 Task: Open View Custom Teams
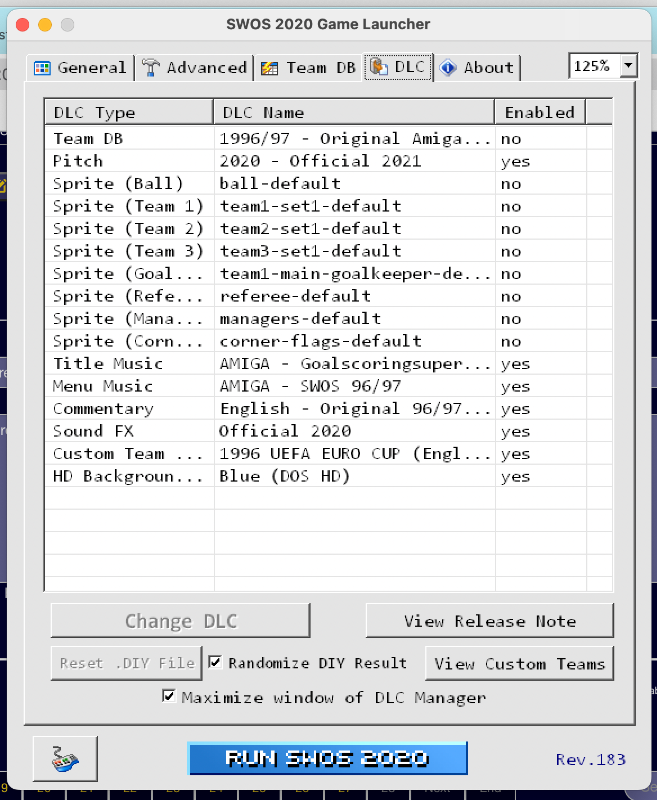519,663
